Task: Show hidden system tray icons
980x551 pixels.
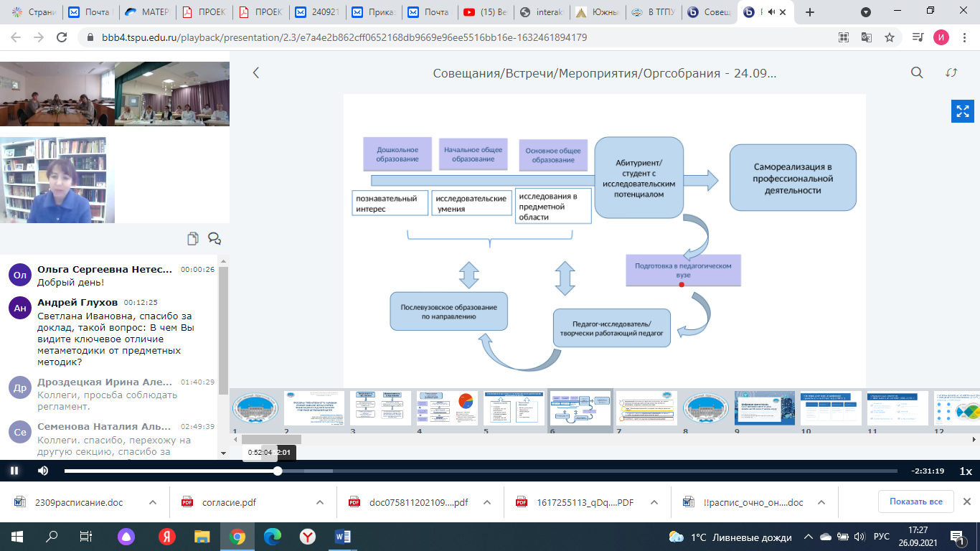Action: point(809,537)
